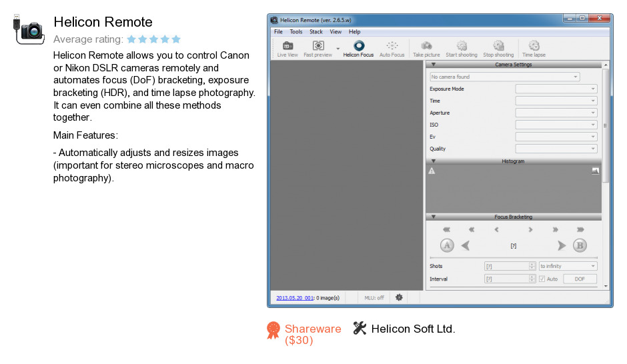This screenshot has width=627, height=364.
Task: Click the focus position slider bar
Action: pyautogui.click(x=514, y=258)
